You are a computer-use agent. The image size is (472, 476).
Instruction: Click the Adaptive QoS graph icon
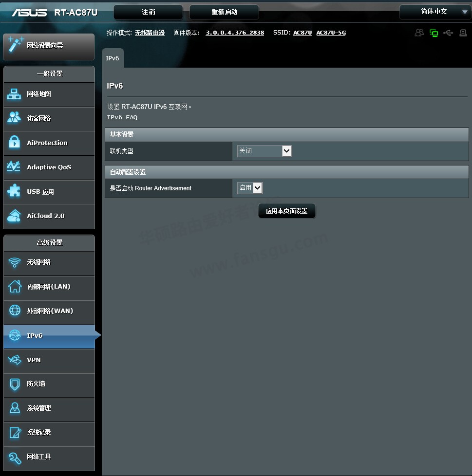tap(14, 166)
